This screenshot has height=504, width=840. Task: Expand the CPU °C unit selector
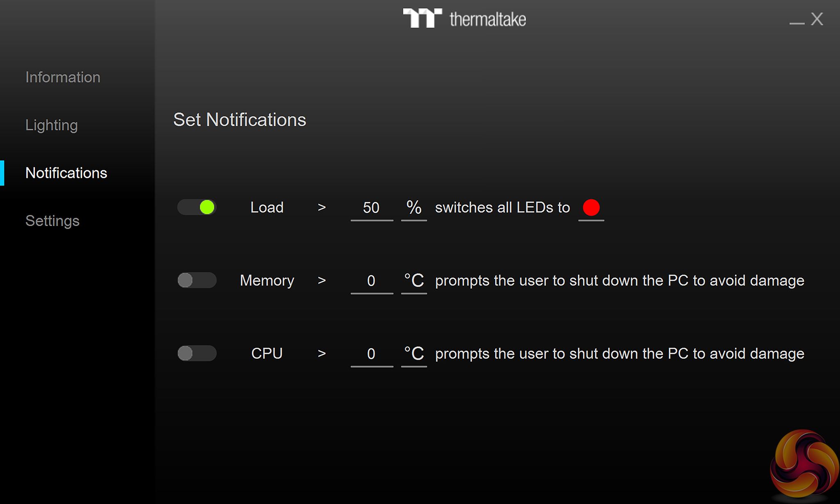point(414,354)
